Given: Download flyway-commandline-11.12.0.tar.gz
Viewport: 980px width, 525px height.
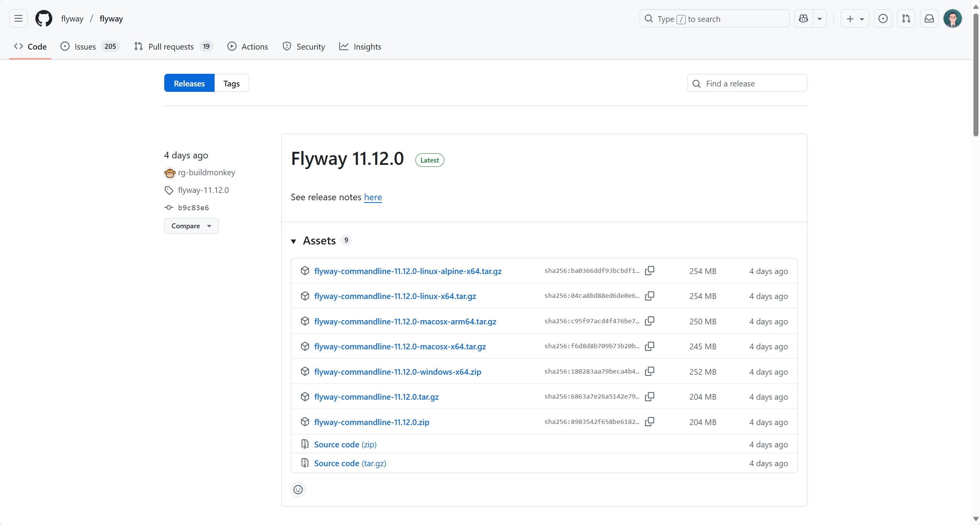Looking at the screenshot, I should [376, 397].
